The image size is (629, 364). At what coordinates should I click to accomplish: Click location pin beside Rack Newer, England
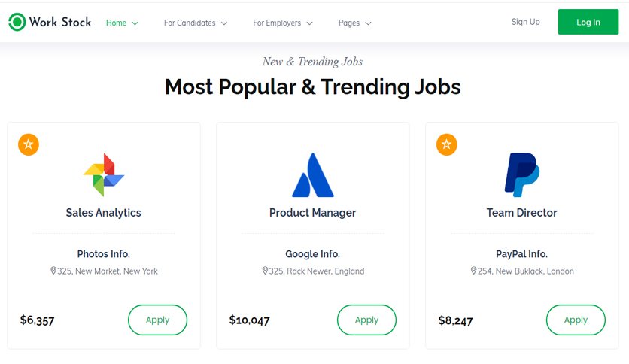click(x=265, y=271)
